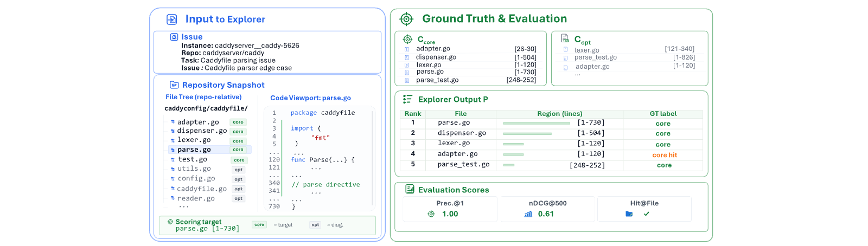Click the target icon under Prec.@1
The image size is (868, 246).
point(431,214)
